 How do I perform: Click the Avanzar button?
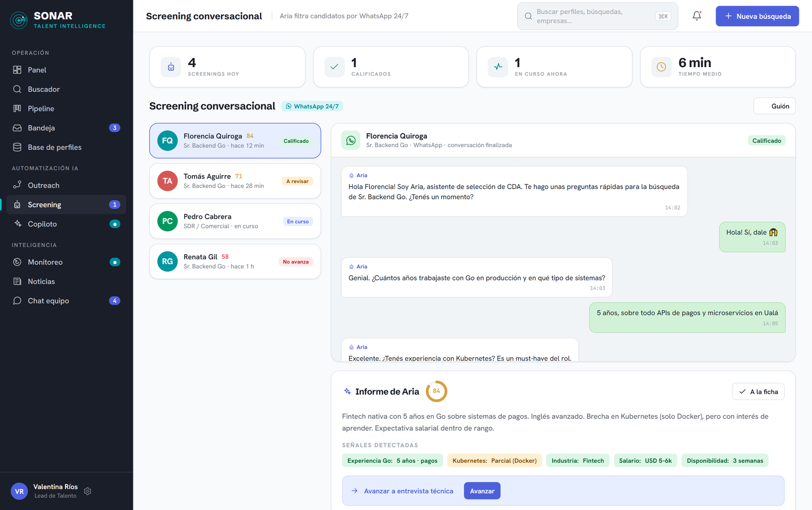click(482, 491)
